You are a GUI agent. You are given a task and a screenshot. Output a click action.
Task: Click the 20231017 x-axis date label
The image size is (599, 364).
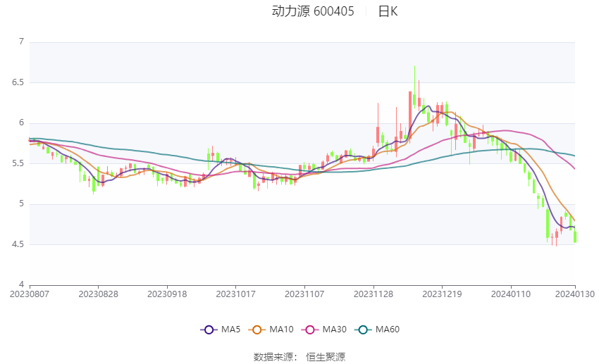pos(235,294)
